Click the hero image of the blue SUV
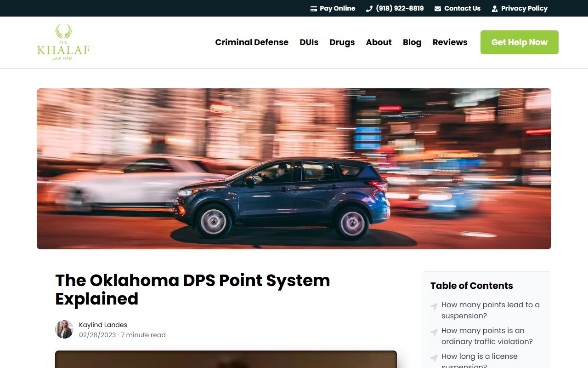 pyautogui.click(x=294, y=169)
